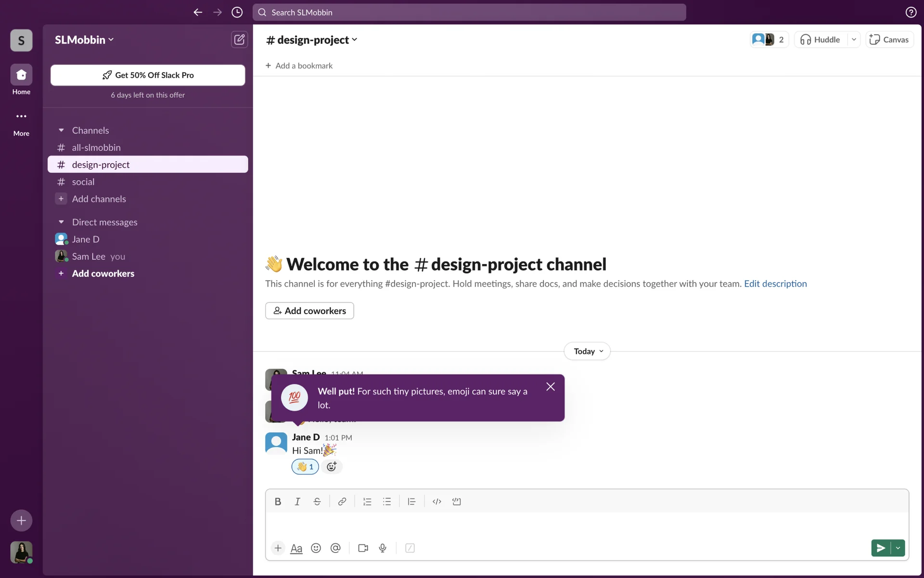Click the Edit description link
This screenshot has height=578, width=924.
coord(775,284)
